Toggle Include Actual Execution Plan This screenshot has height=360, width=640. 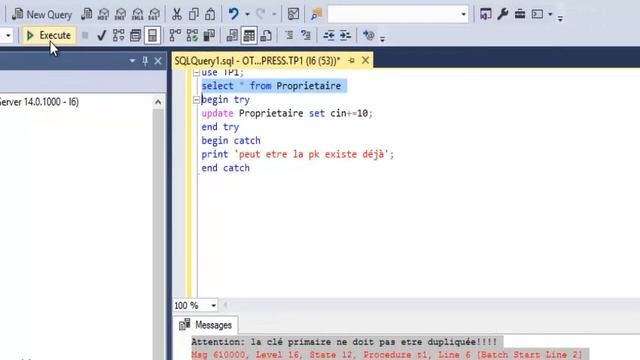[x=175, y=36]
